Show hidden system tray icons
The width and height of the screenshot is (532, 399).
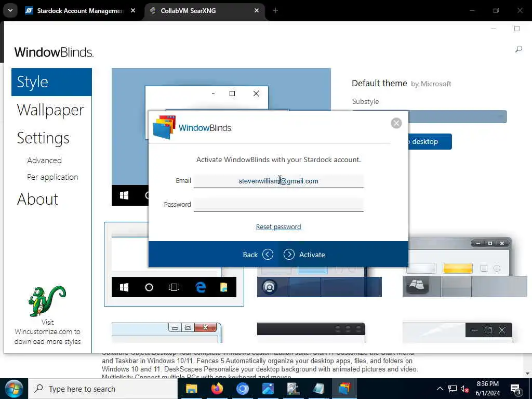tap(440, 389)
